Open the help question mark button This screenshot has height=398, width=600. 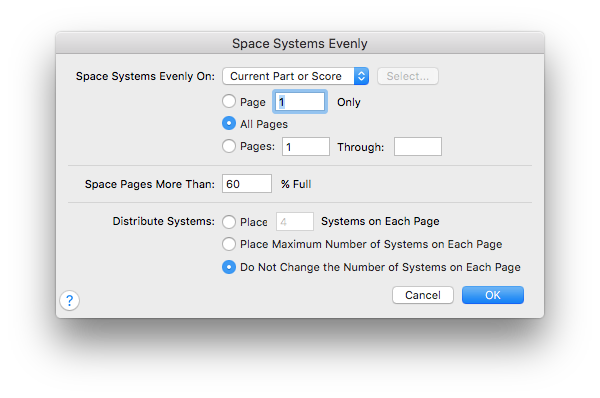[69, 300]
